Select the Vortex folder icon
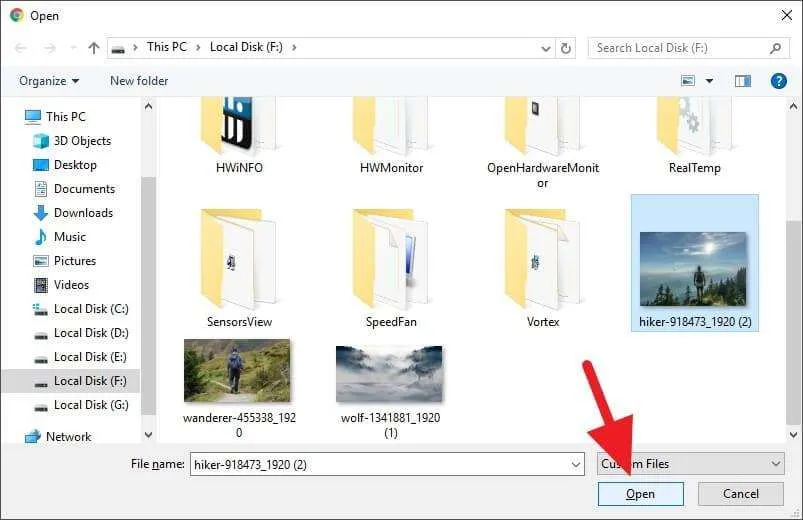This screenshot has height=520, width=803. (542, 259)
